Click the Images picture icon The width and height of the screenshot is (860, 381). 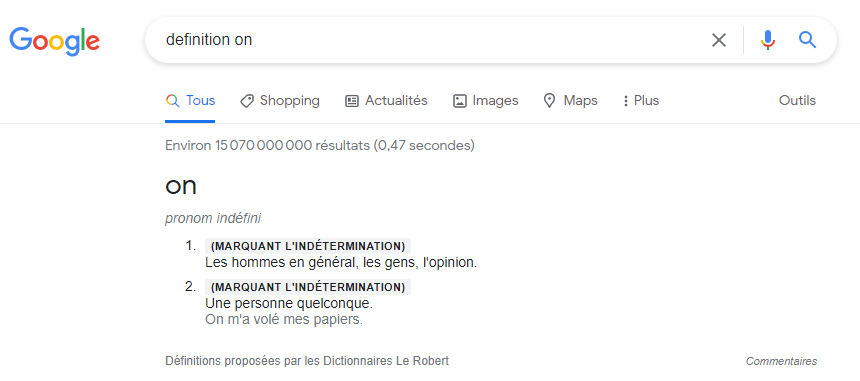click(x=460, y=101)
